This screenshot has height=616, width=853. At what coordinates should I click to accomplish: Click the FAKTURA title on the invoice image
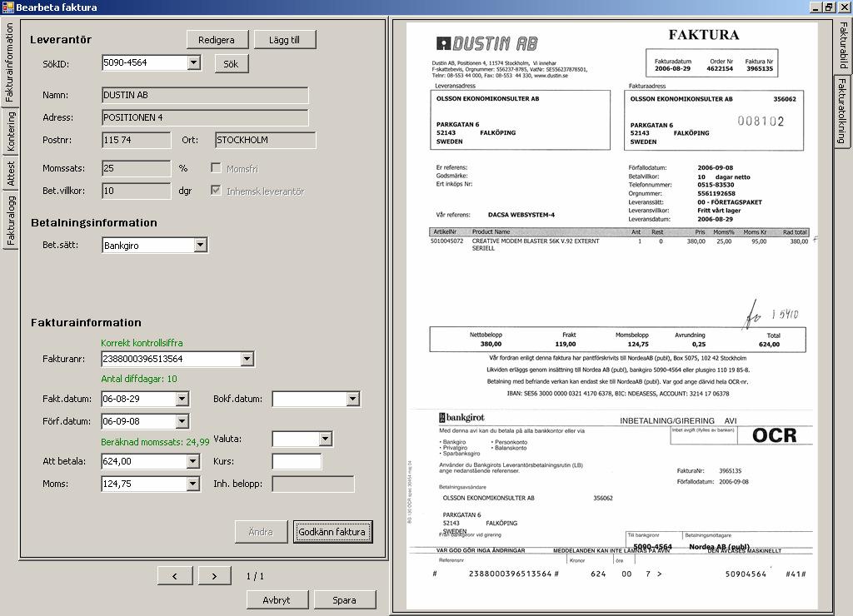point(704,35)
